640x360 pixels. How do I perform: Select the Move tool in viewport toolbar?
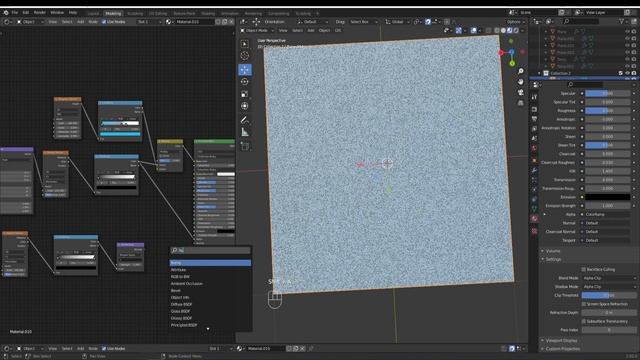tap(244, 69)
